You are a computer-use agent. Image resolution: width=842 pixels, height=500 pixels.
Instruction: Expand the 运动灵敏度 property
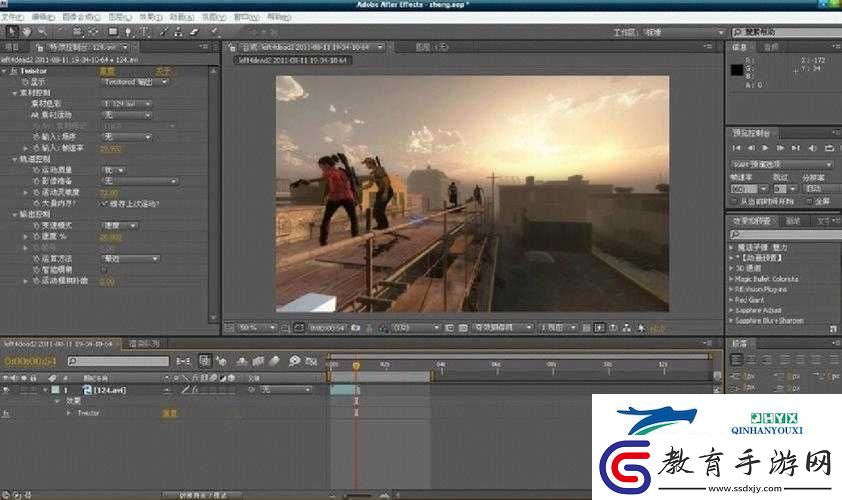[x=25, y=192]
